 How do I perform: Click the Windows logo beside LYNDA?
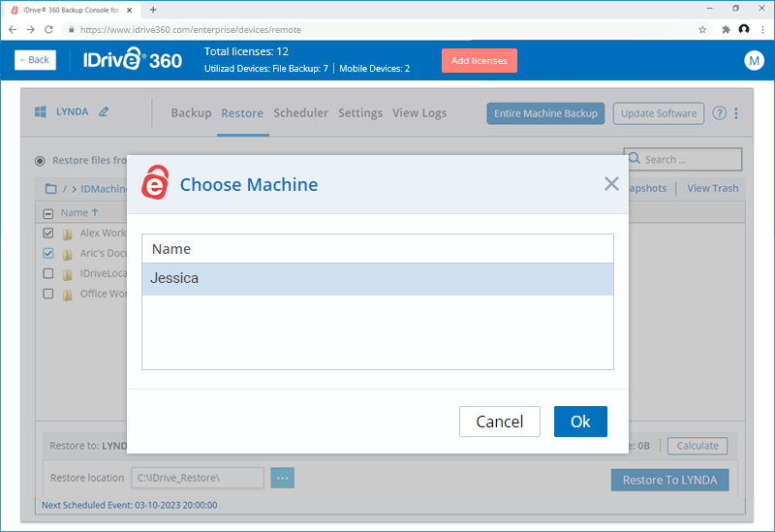pos(41,111)
